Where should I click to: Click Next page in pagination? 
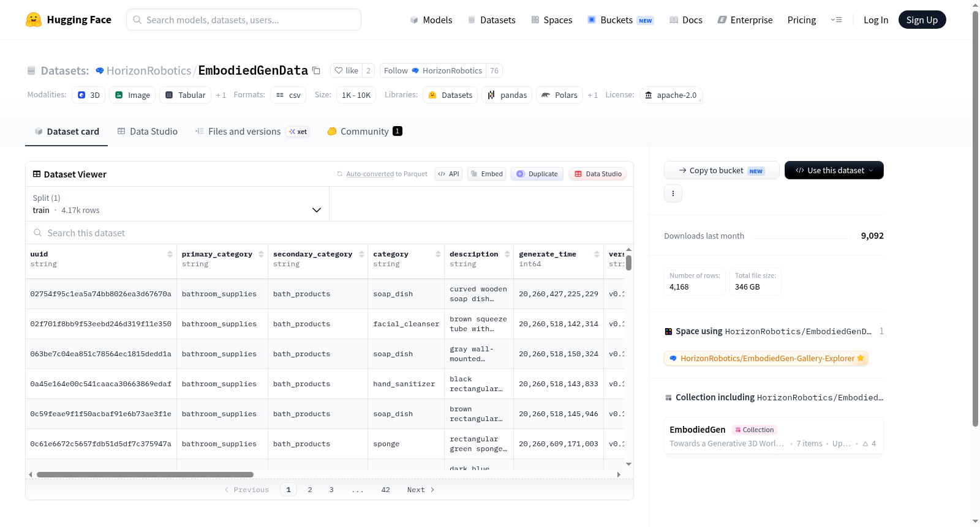[421, 490]
